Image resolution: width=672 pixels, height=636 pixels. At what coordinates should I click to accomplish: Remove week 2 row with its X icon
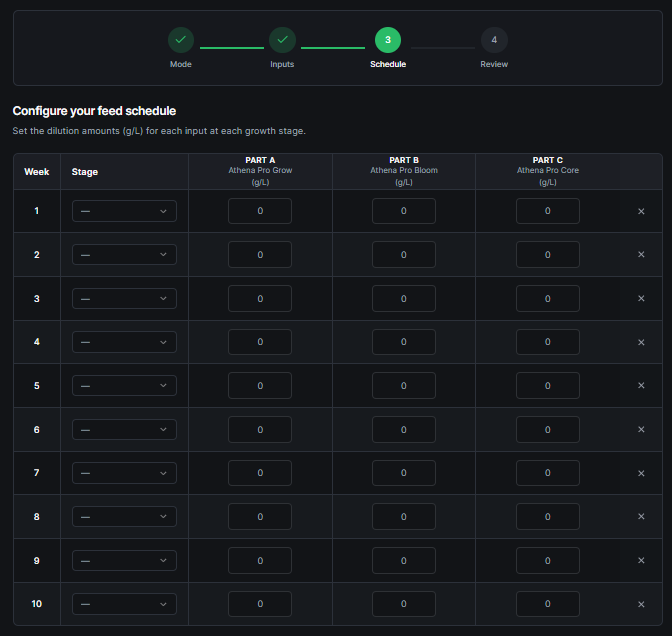641,255
